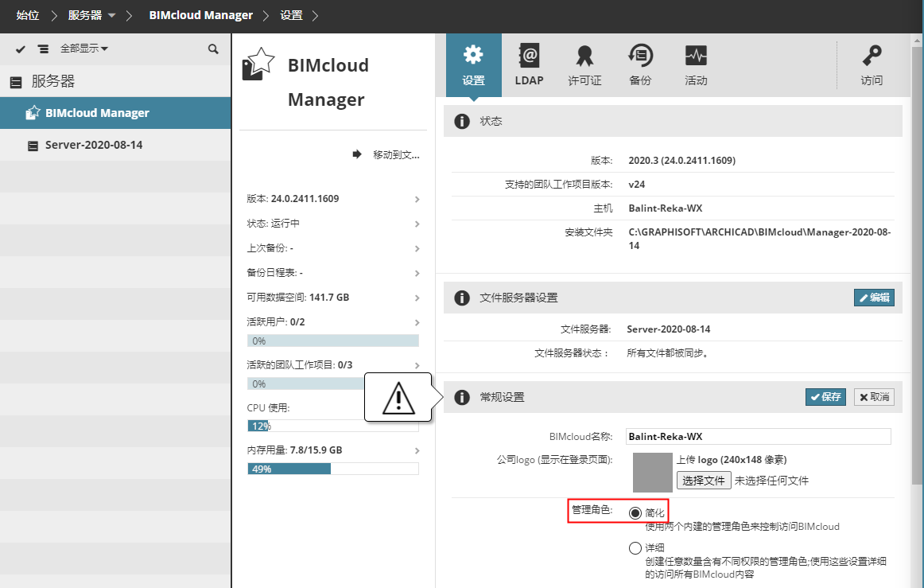This screenshot has height=588, width=924.
Task: Open the 全部显示 filter dropdown
Action: pos(83,49)
